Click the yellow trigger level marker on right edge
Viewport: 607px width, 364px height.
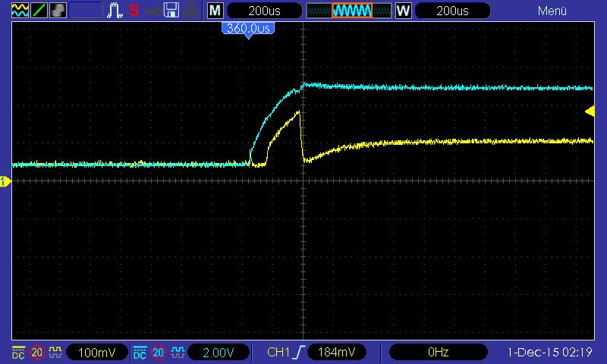(590, 111)
